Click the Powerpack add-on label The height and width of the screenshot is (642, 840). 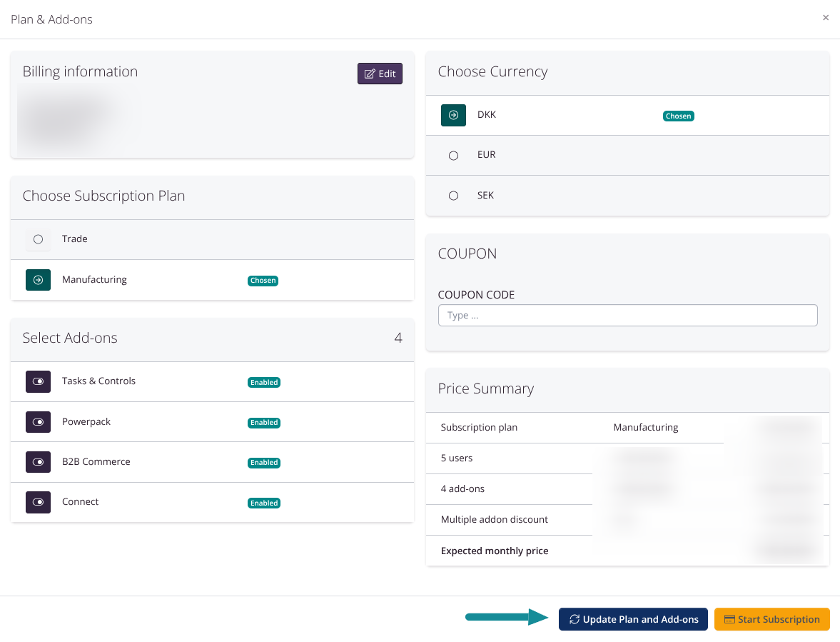pos(86,422)
